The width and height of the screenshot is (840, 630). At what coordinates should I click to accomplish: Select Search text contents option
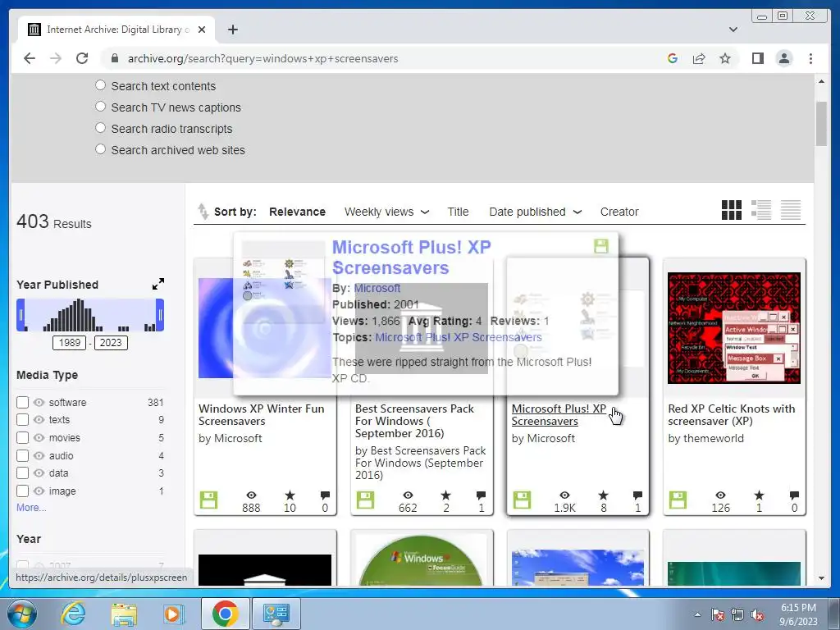[x=100, y=85]
